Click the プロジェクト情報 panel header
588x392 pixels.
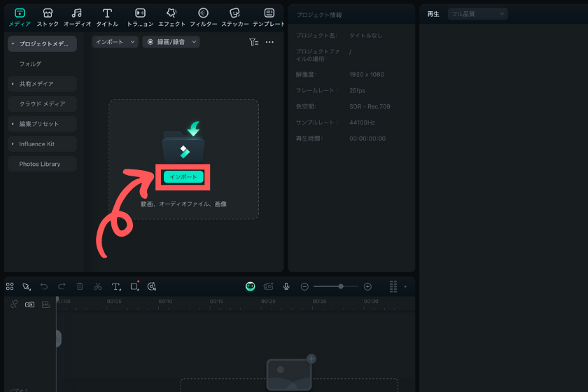[x=319, y=15]
